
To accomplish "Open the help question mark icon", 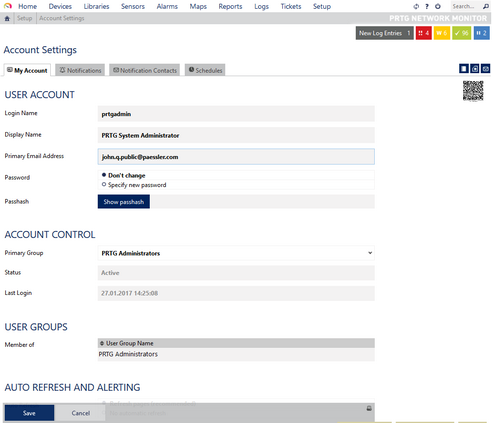I will click(427, 6).
